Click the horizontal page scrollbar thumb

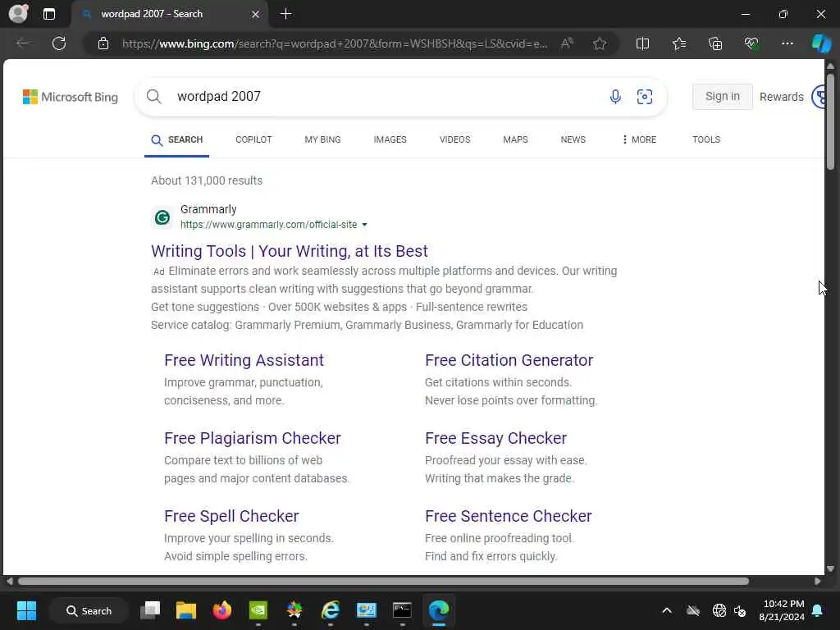click(383, 582)
